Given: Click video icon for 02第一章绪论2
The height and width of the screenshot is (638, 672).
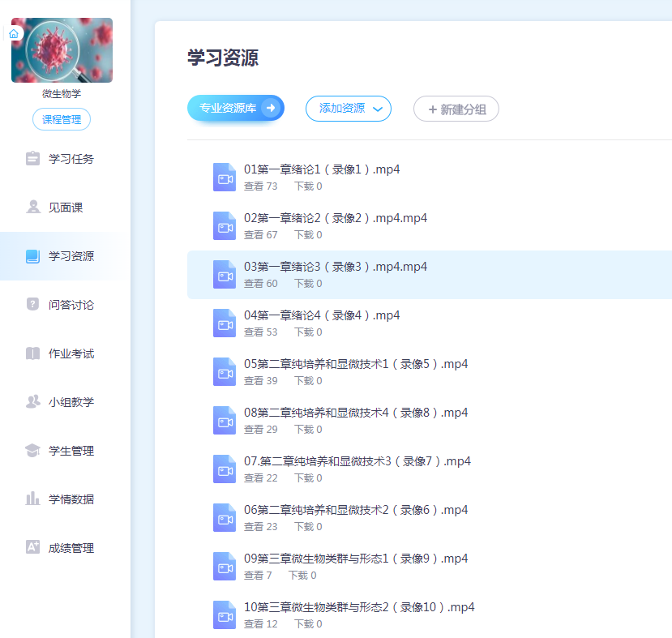Looking at the screenshot, I should (225, 226).
